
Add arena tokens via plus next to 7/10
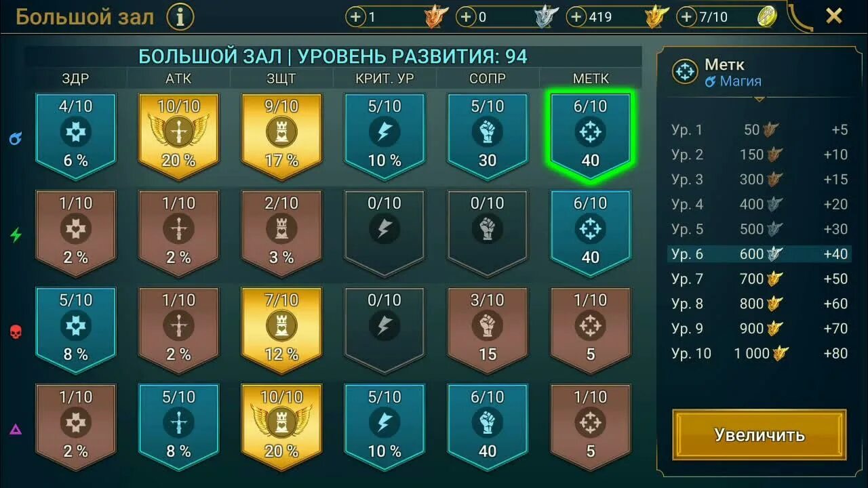tap(686, 17)
